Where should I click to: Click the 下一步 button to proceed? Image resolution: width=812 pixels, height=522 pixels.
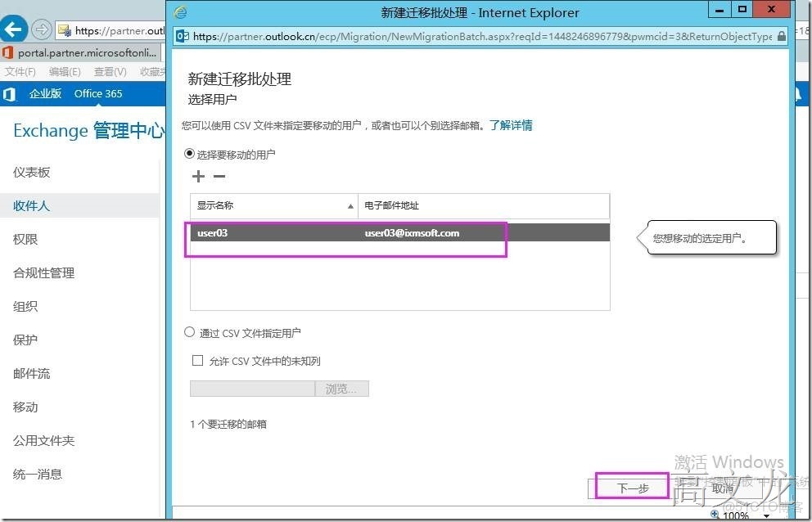tap(631, 486)
